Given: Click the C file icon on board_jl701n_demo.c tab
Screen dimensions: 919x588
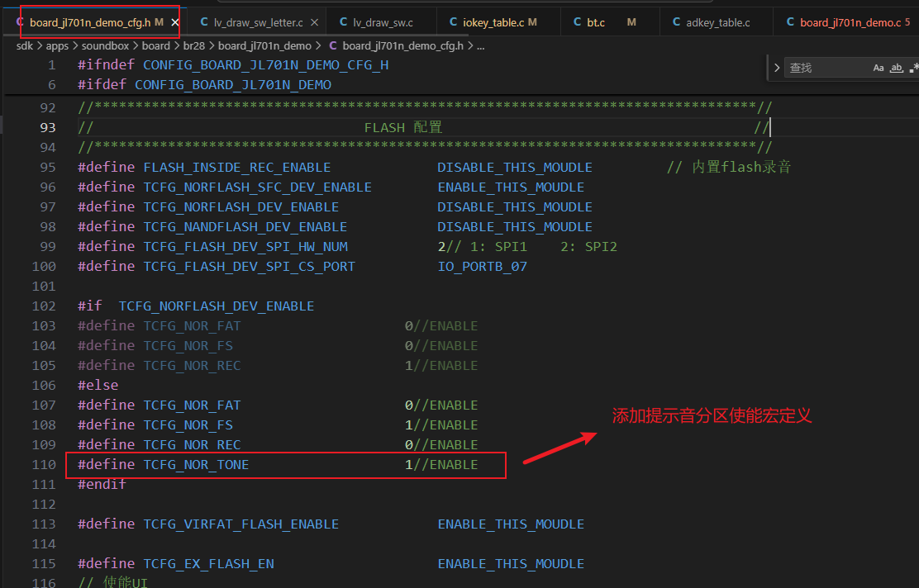Looking at the screenshot, I should 790,21.
